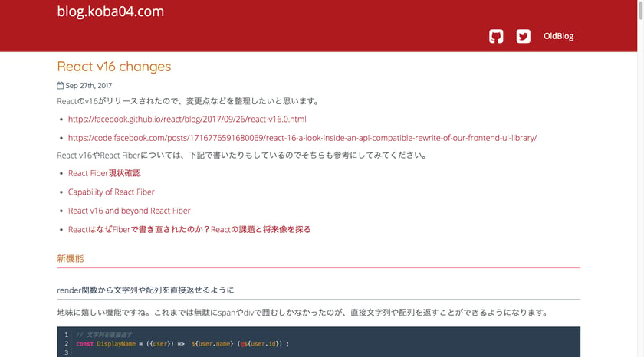The image size is (644, 357).
Task: Click the page vertical scrollbar thumb
Action: tap(640, 10)
